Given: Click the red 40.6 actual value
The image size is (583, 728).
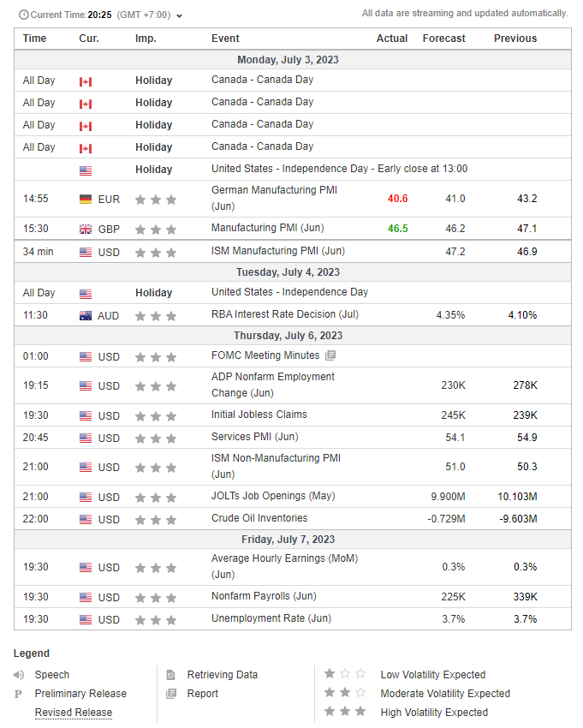Looking at the screenshot, I should tap(397, 199).
